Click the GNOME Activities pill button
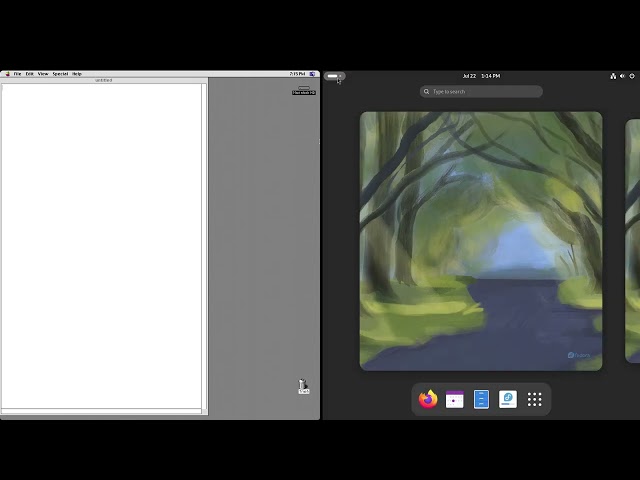This screenshot has width=640, height=480. (x=335, y=76)
